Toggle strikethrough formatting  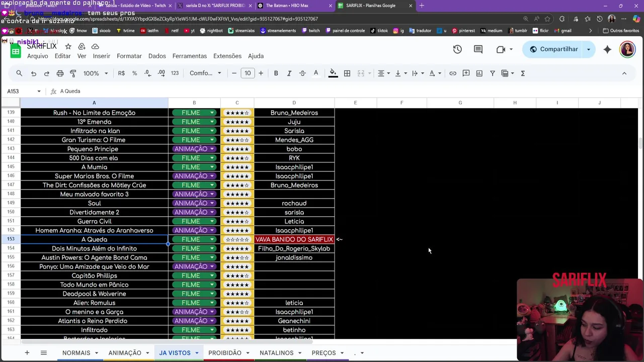tap(302, 73)
